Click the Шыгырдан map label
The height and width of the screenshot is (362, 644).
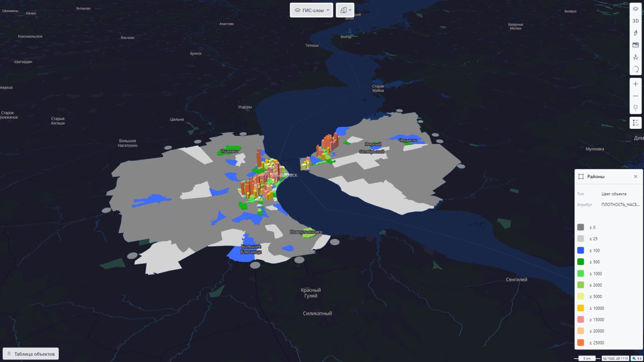click(x=23, y=62)
